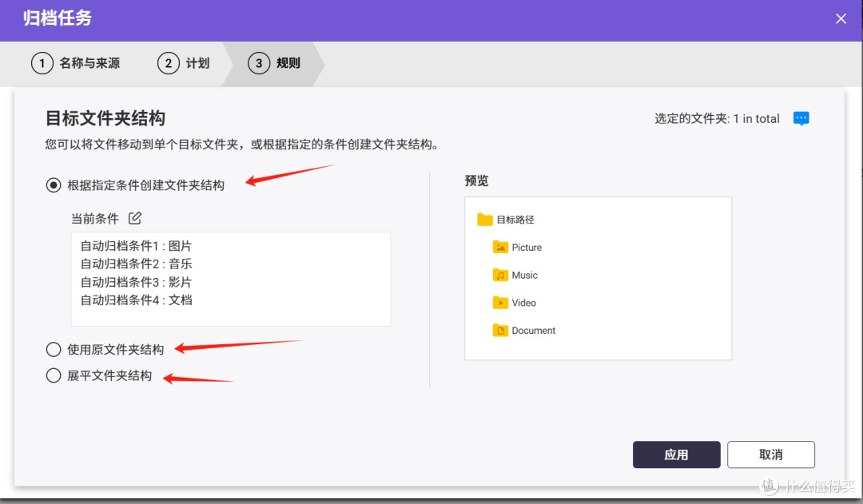Open the blue chat bubble icon

pos(801,118)
